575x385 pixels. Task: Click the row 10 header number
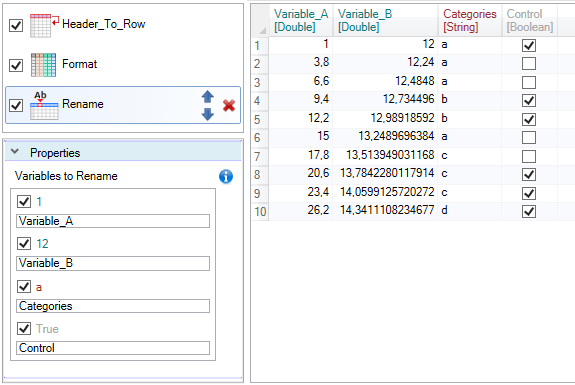(x=260, y=212)
